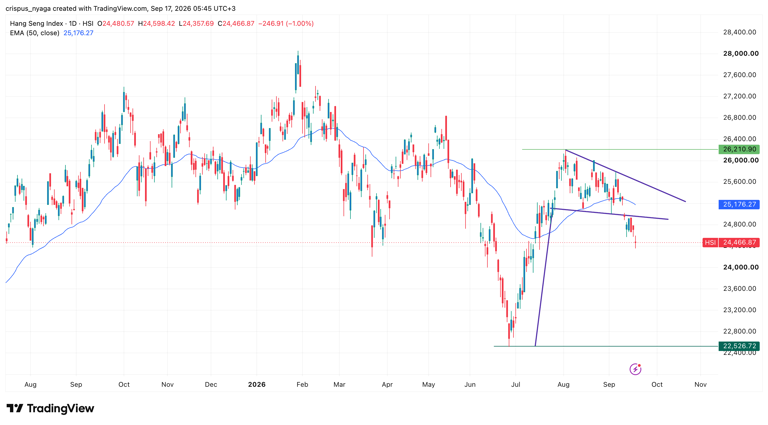Viewport: 768px width, 425px height.
Task: Select the EMA (50, close) indicator legend
Action: [34, 33]
